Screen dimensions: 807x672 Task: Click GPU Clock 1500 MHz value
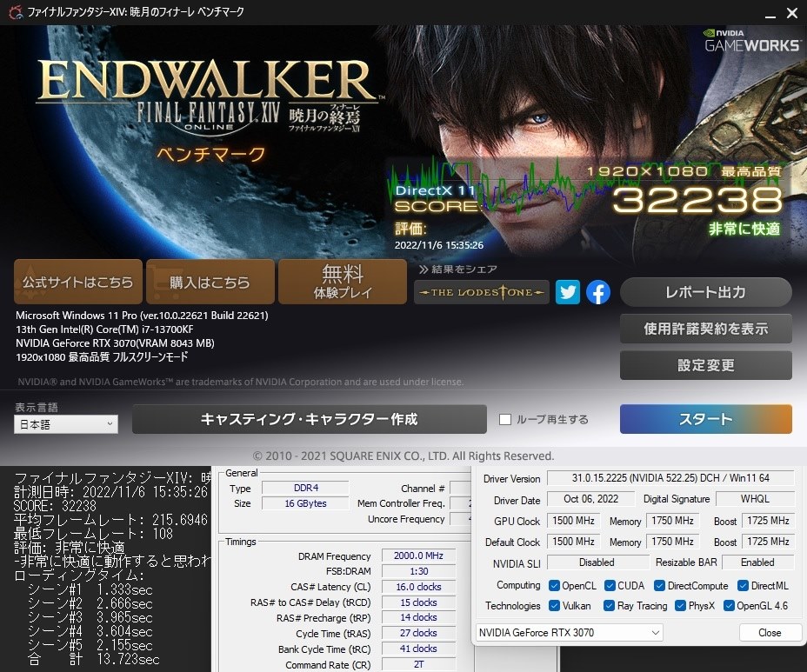[573, 521]
